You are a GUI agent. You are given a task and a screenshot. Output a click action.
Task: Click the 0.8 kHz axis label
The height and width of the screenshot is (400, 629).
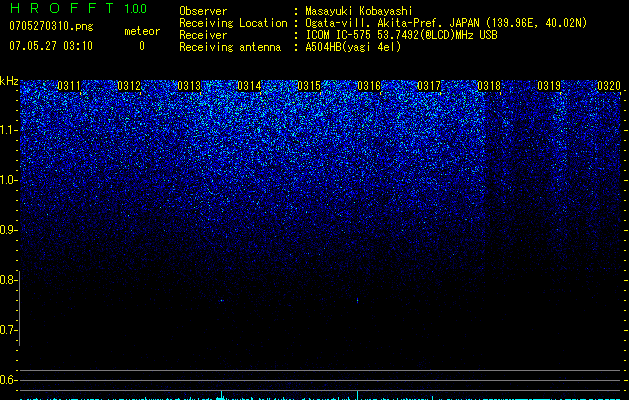coord(8,280)
